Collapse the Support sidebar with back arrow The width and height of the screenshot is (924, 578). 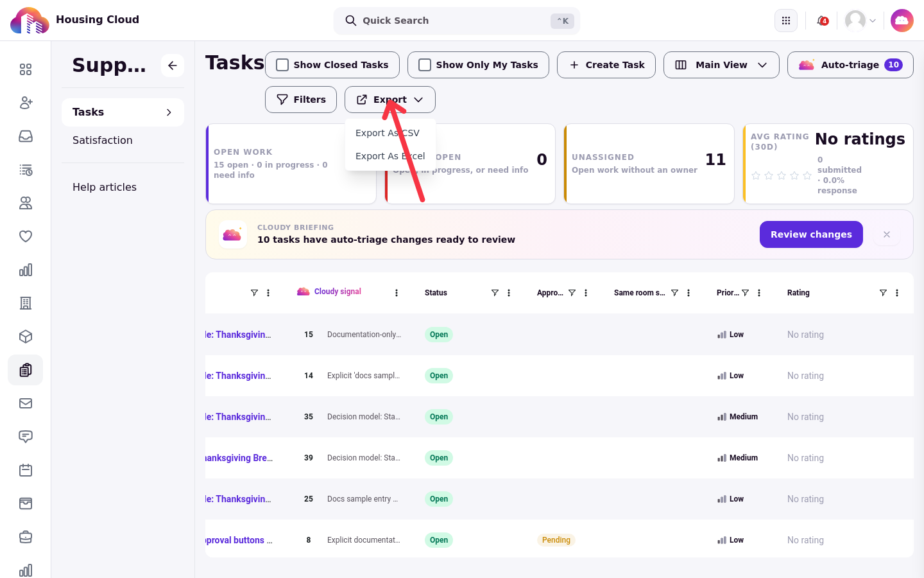[173, 66]
